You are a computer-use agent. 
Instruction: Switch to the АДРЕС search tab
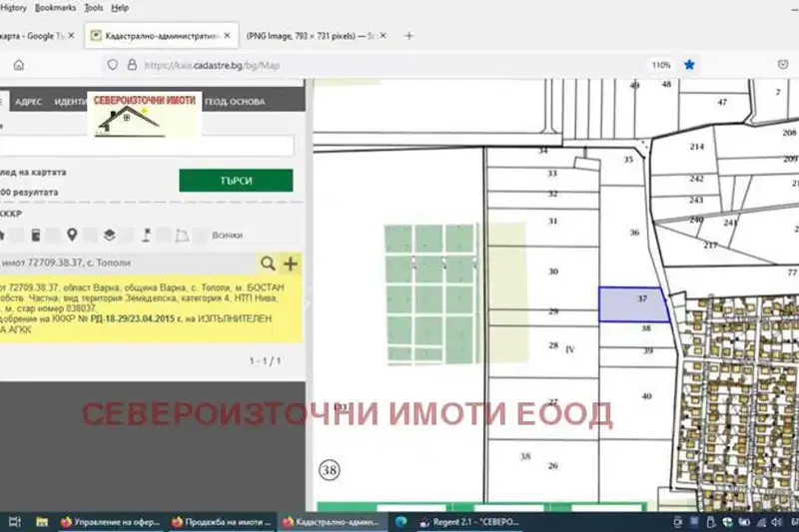click(28, 102)
